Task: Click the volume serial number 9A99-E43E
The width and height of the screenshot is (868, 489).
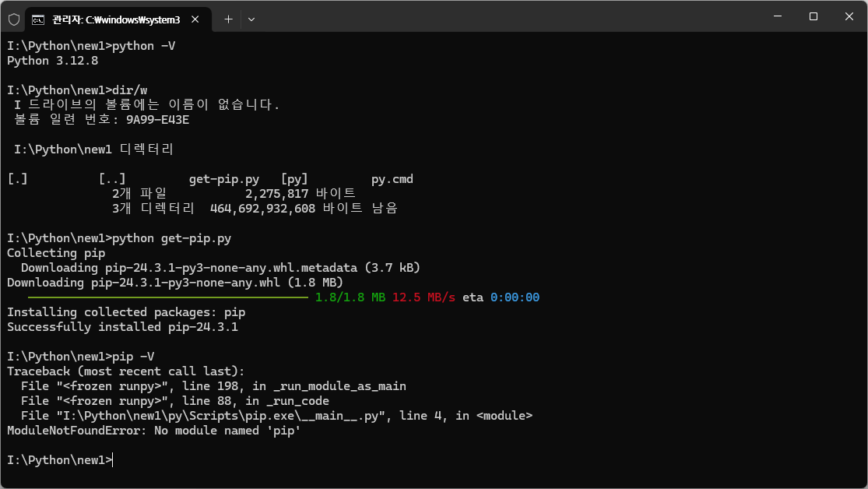Action: (158, 120)
